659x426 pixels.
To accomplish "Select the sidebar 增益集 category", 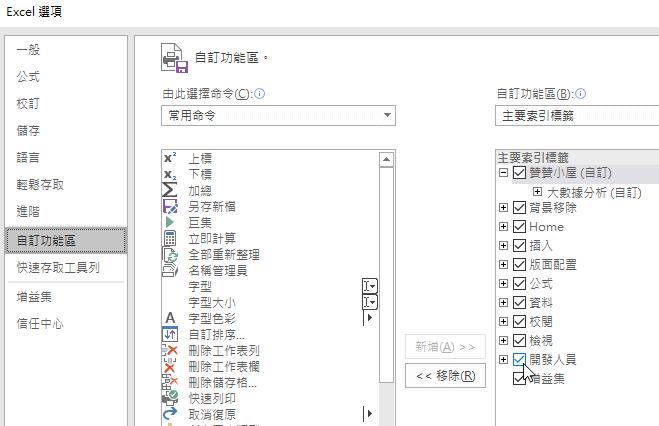I will tap(66, 297).
